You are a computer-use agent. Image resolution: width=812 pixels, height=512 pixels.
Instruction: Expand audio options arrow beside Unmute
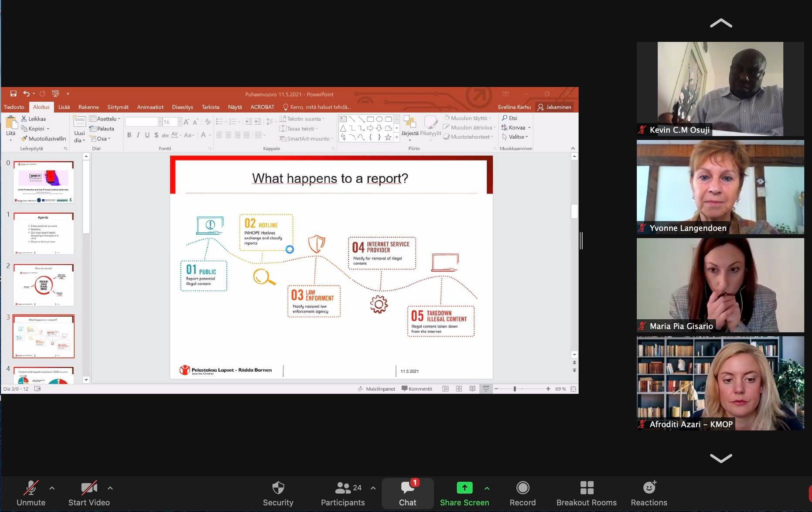(52, 488)
